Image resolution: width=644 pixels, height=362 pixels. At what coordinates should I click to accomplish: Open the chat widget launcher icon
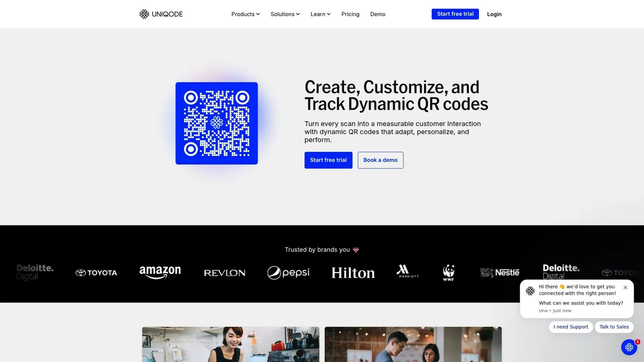point(629,347)
